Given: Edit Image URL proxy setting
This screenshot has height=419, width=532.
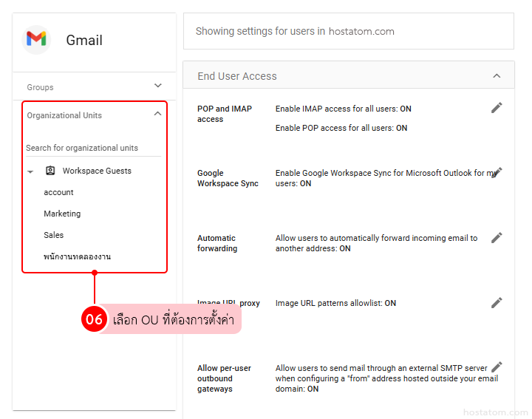Looking at the screenshot, I should point(497,303).
